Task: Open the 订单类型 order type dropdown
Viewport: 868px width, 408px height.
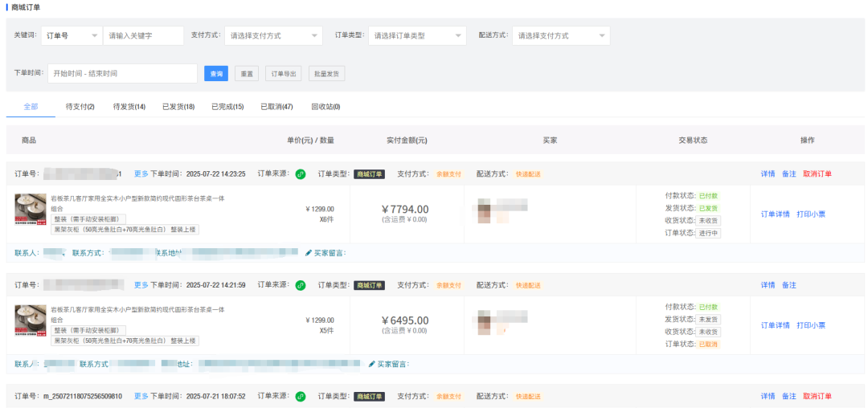Action: pos(416,35)
